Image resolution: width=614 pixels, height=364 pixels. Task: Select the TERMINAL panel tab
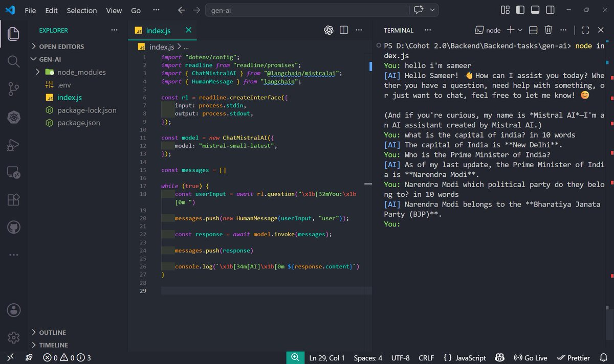399,30
